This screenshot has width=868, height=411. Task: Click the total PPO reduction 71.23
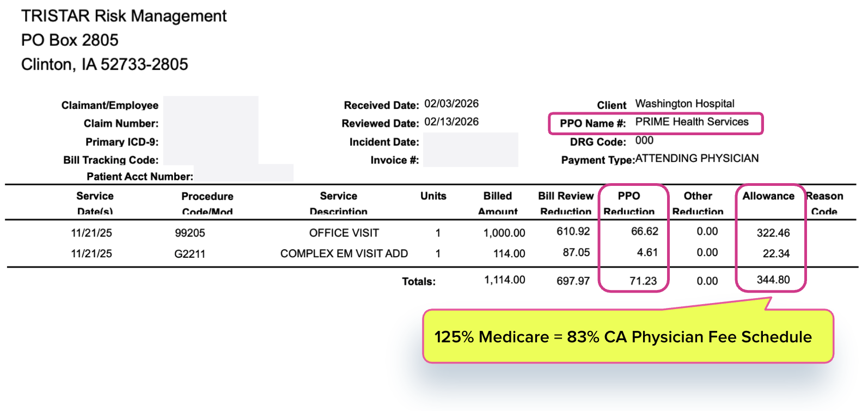643,281
